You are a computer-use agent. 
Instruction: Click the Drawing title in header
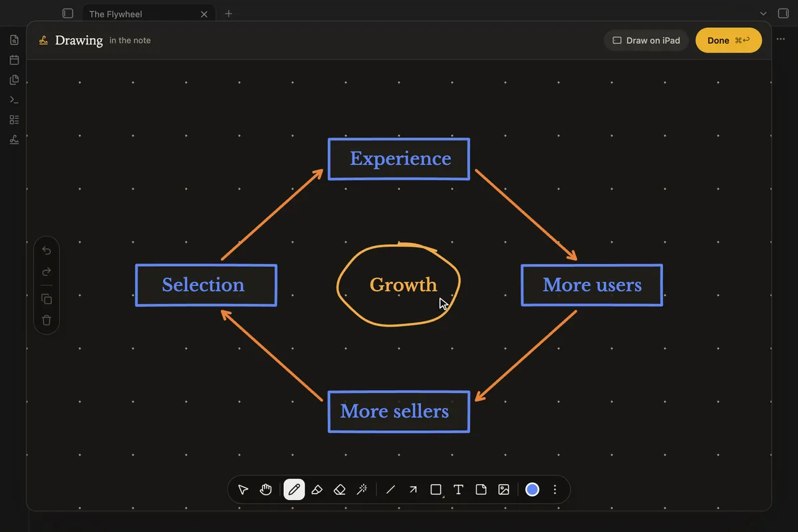click(78, 41)
